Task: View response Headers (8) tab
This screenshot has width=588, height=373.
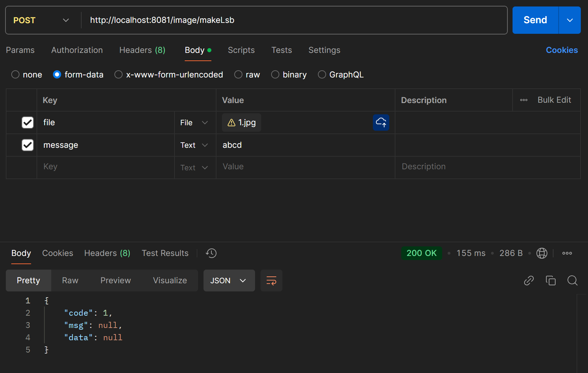Action: click(x=107, y=253)
